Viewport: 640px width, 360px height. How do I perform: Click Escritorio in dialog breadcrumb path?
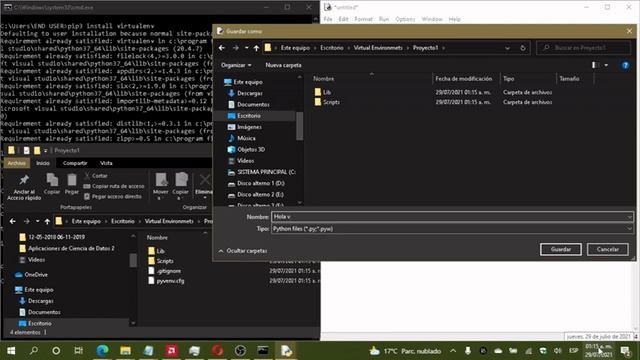[331, 48]
